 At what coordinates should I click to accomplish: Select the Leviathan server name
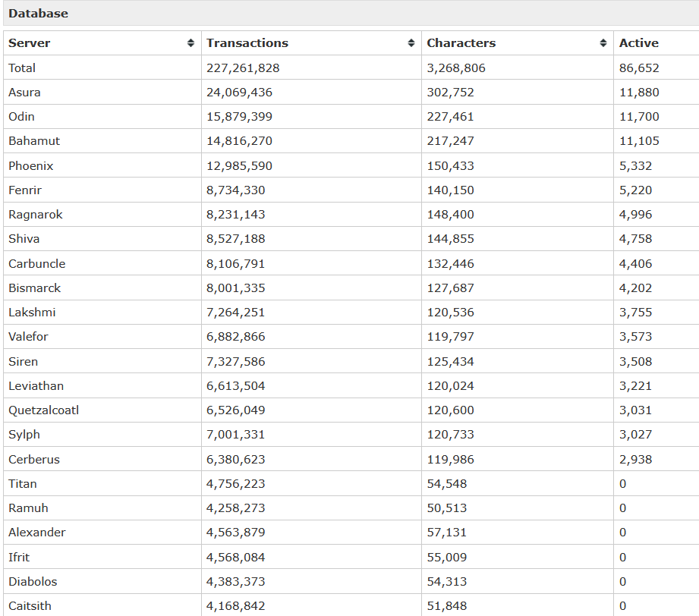tap(36, 385)
